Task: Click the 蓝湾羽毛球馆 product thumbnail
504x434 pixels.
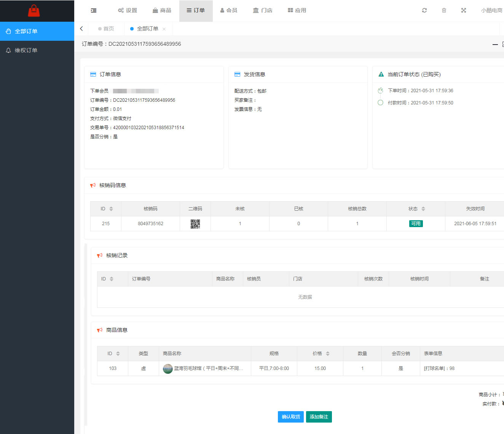Action: coord(168,368)
